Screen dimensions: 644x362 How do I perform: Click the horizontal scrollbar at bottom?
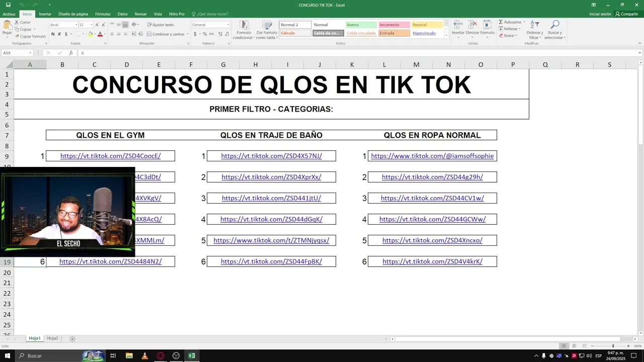pyautogui.click(x=508, y=339)
